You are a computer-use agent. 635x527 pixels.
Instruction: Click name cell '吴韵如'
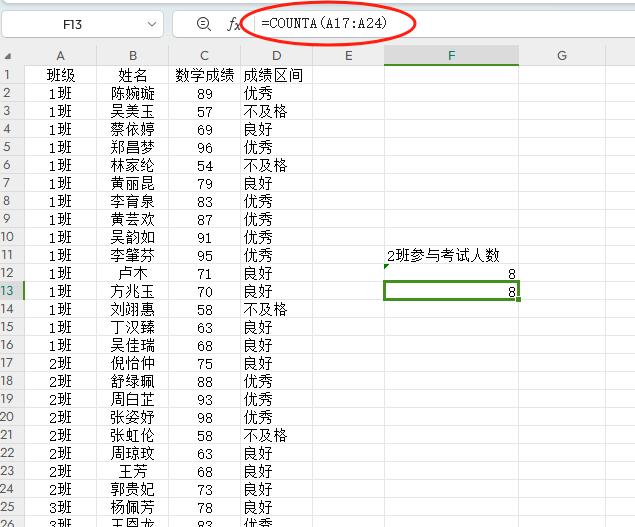(132, 237)
